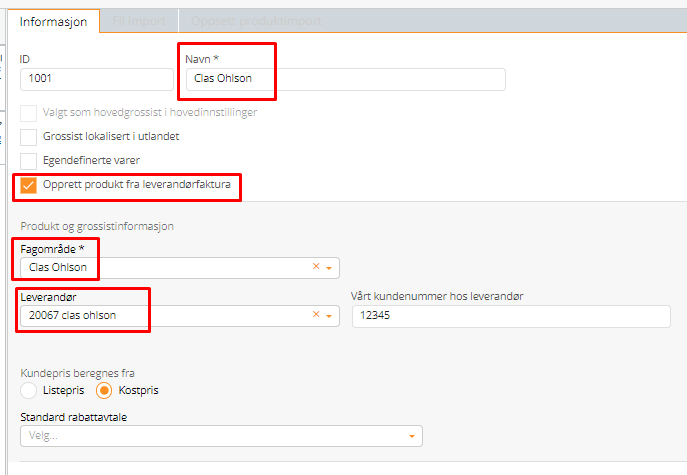
Task: Uncheck Opprett produkt fra leverandørfaktura
Action: click(29, 185)
